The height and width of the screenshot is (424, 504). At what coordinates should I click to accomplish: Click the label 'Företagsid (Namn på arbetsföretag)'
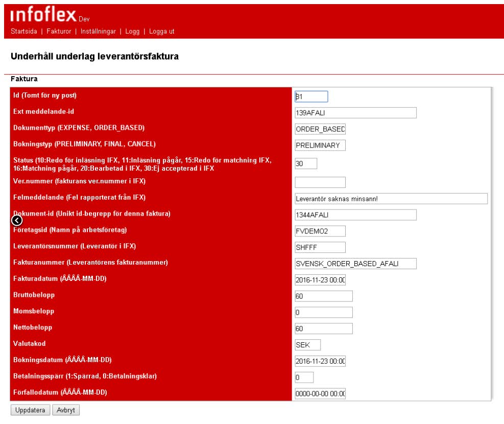70,230
